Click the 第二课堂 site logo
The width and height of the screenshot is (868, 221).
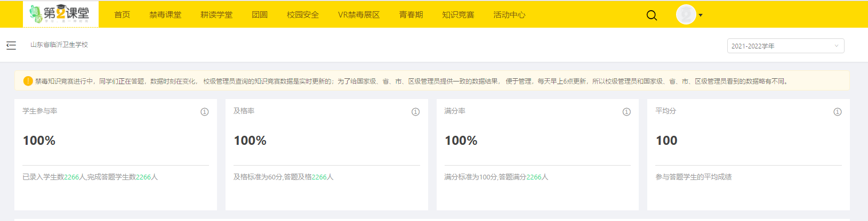(x=60, y=14)
